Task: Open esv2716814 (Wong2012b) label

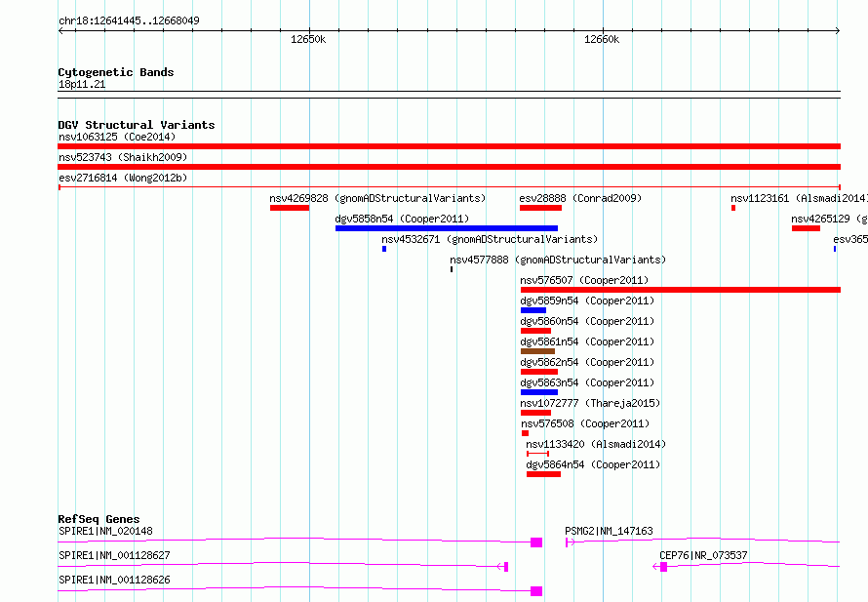Action: pyautogui.click(x=123, y=178)
